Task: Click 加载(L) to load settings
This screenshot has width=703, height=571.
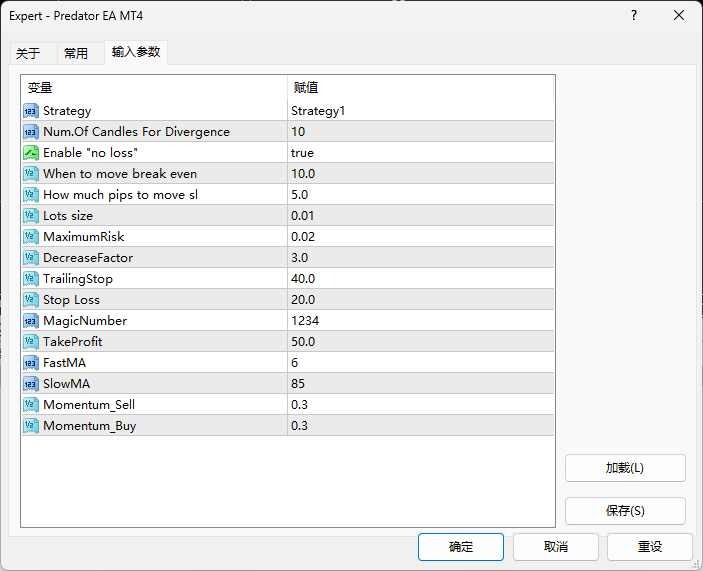Action: pos(625,468)
